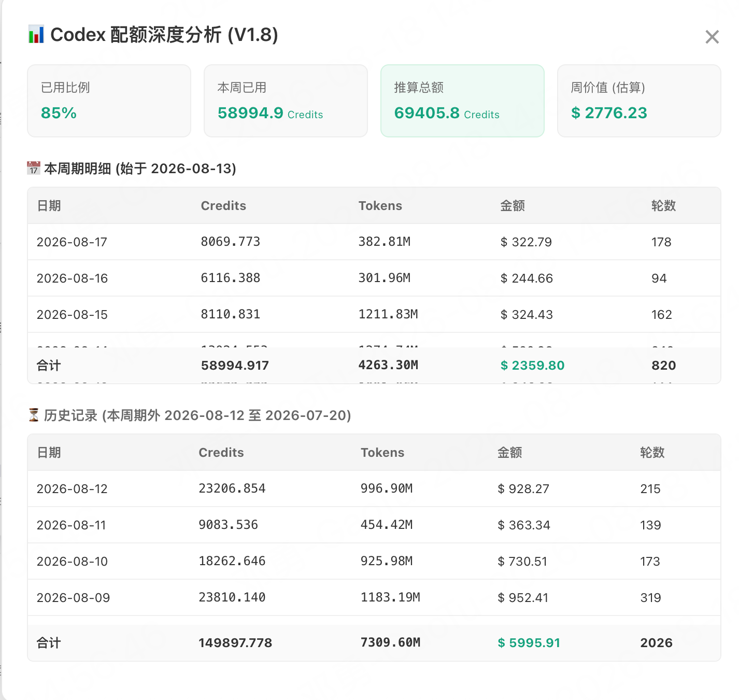Click the dialog title Codex 配额深度分析 (V1.8)
Viewport: 739px width, 700px height.
[164, 35]
